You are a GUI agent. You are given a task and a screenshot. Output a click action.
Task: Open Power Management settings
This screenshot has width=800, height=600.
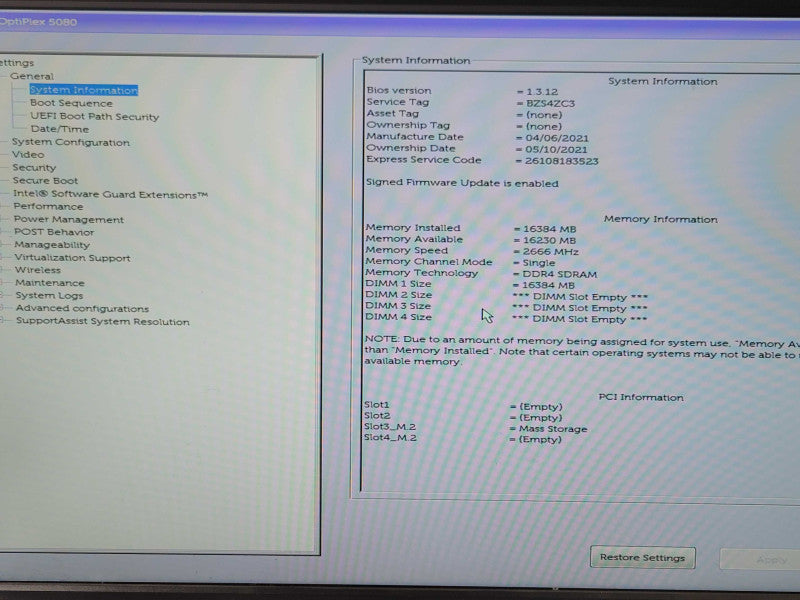coord(69,219)
